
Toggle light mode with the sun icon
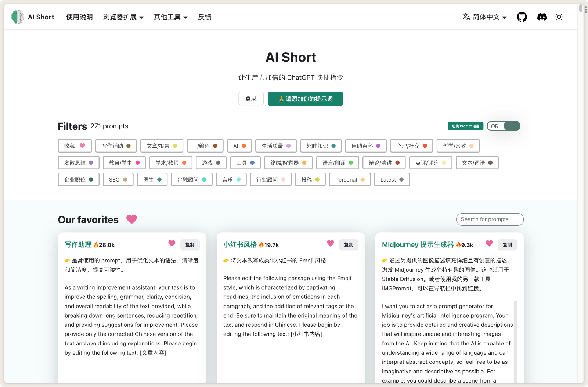click(x=559, y=17)
